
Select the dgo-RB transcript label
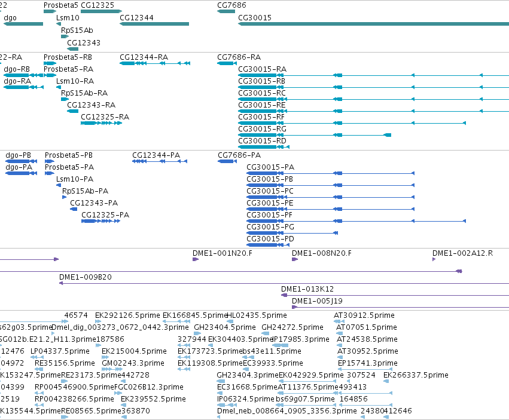17,69
